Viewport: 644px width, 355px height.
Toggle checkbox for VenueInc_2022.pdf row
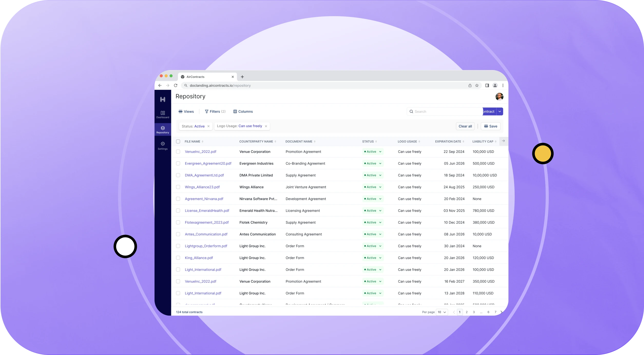[x=178, y=151]
